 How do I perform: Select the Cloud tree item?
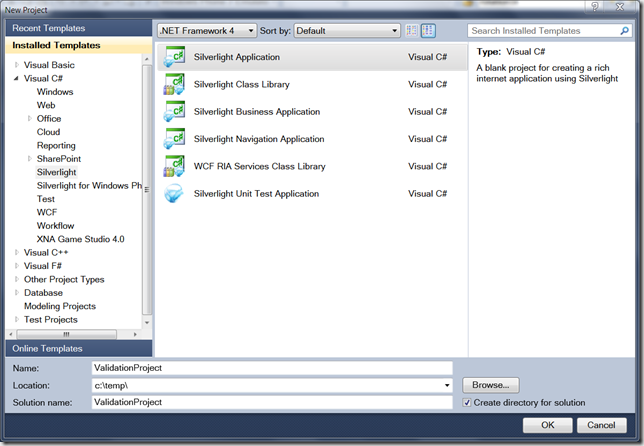click(x=48, y=132)
